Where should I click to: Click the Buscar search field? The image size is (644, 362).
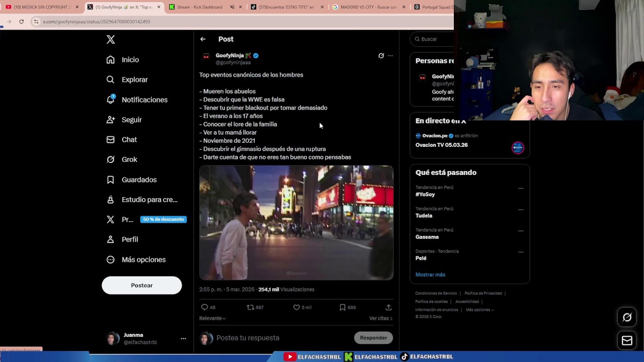433,39
